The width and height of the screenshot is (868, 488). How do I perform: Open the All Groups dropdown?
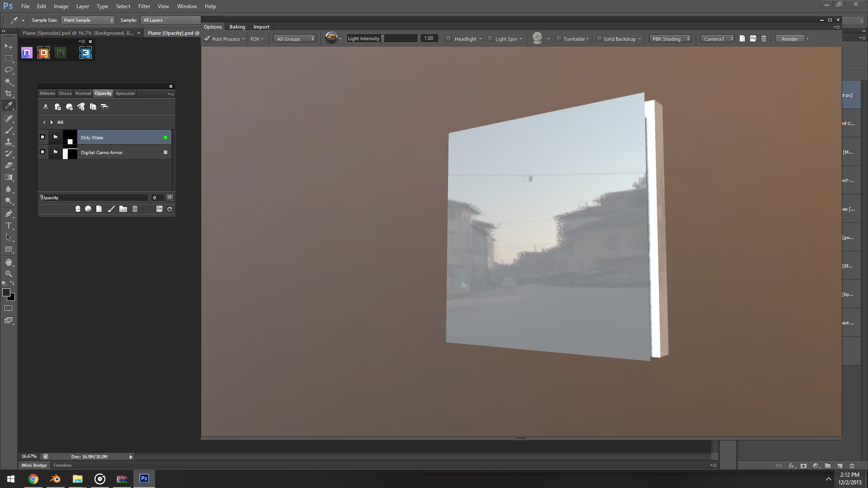[x=295, y=39]
